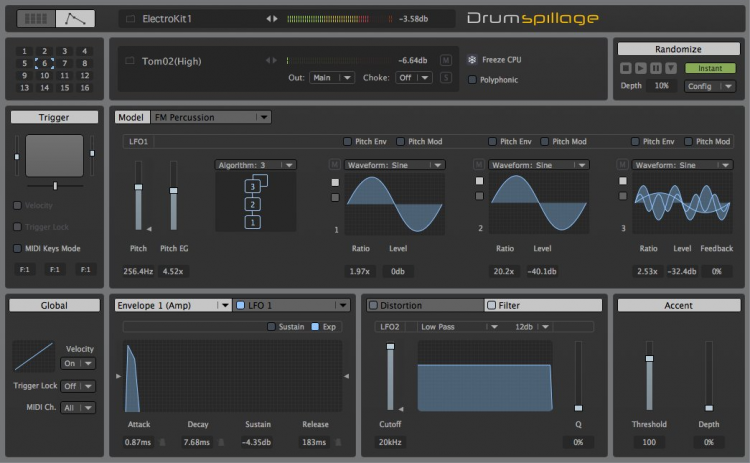Click the Randomize button
The width and height of the screenshot is (750, 463).
677,49
